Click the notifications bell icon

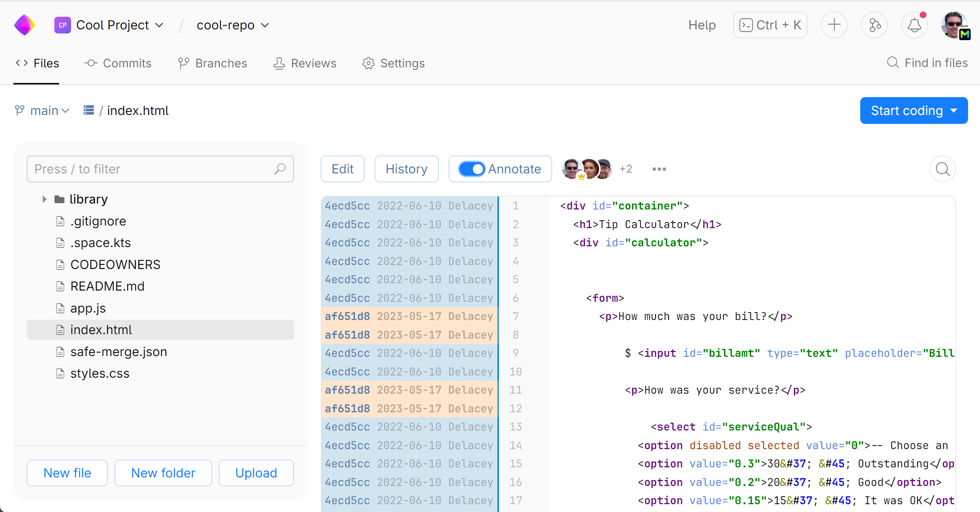[x=914, y=25]
